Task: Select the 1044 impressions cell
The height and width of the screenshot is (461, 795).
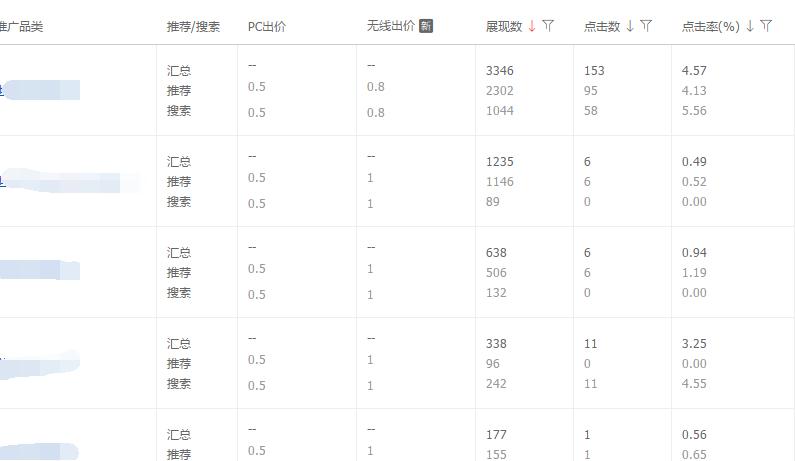Action: (x=499, y=111)
